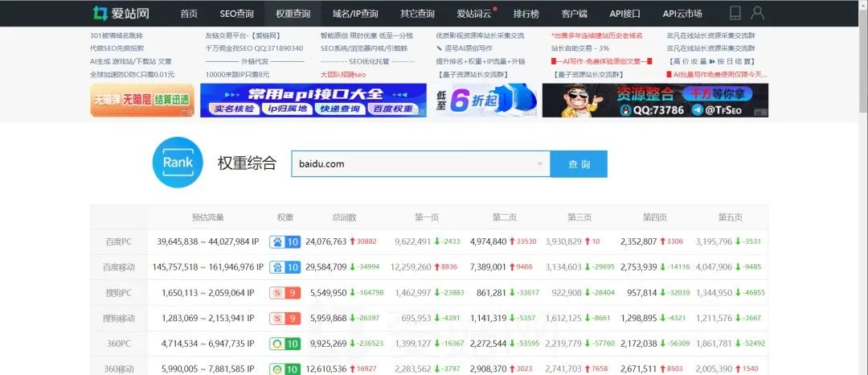Click the 代做SEO先做后款 link

pyautogui.click(x=117, y=48)
